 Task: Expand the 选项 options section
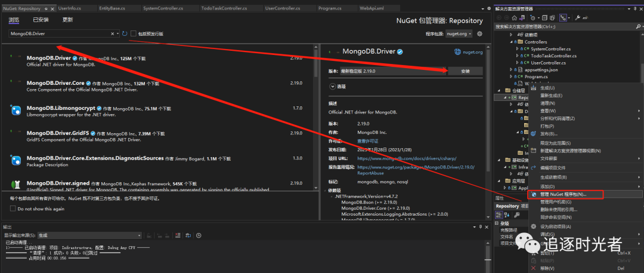[332, 87]
